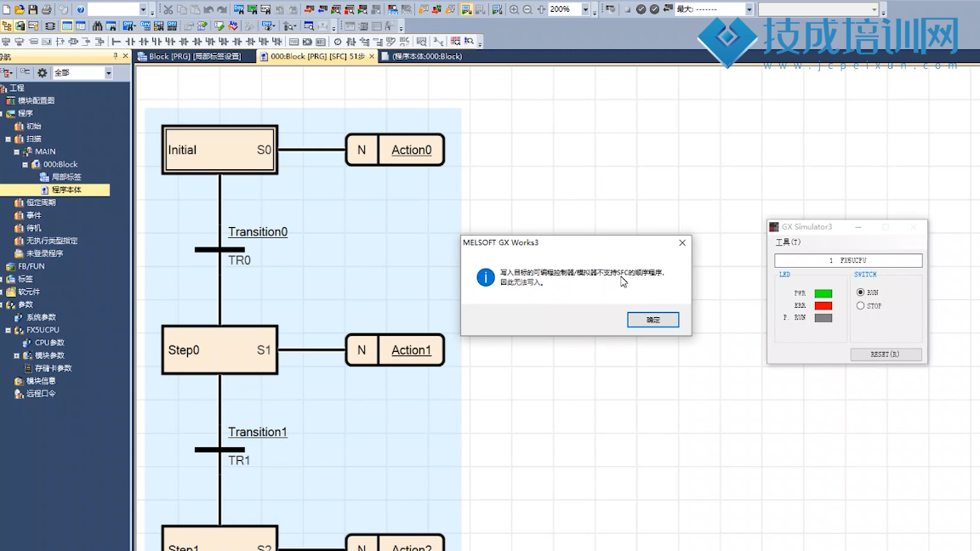Click the Zoom Out magnifier icon

click(527, 9)
